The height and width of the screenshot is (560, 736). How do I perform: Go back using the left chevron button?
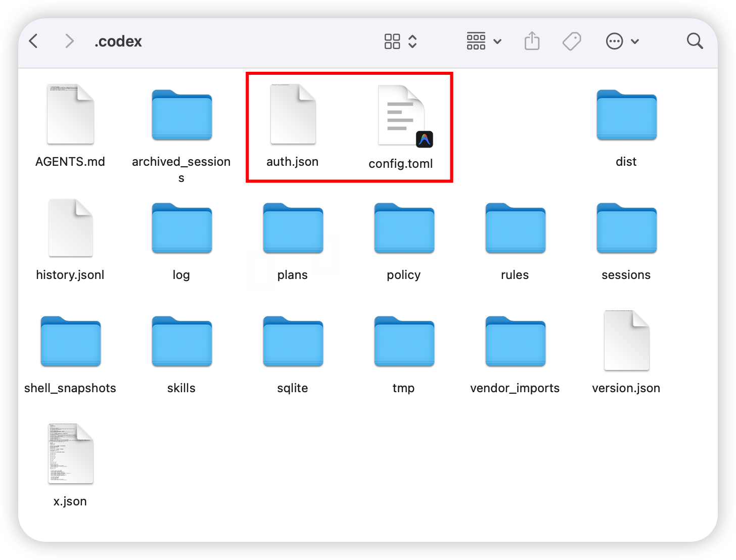[34, 41]
